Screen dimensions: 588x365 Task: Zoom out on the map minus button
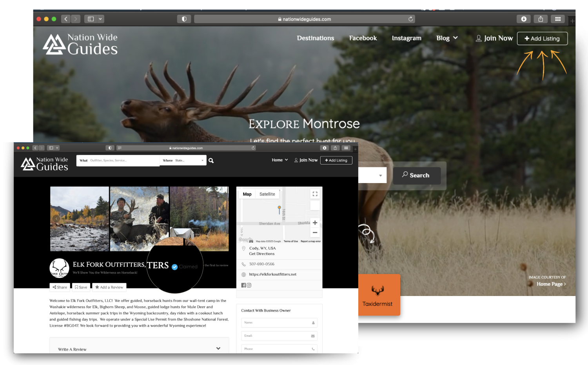coord(315,232)
